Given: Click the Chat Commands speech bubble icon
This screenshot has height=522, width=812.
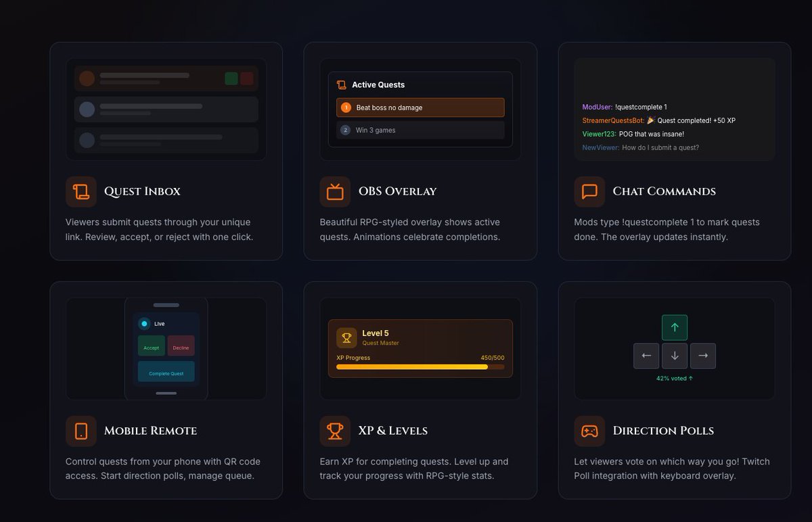Looking at the screenshot, I should point(589,191).
